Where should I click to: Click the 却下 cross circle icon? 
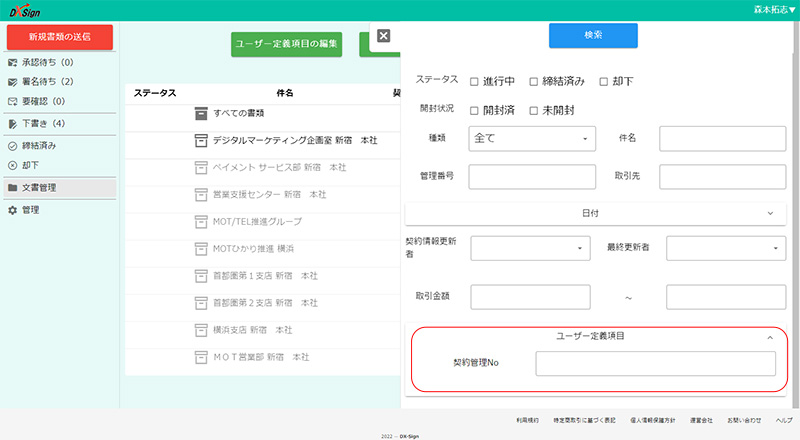coord(13,165)
